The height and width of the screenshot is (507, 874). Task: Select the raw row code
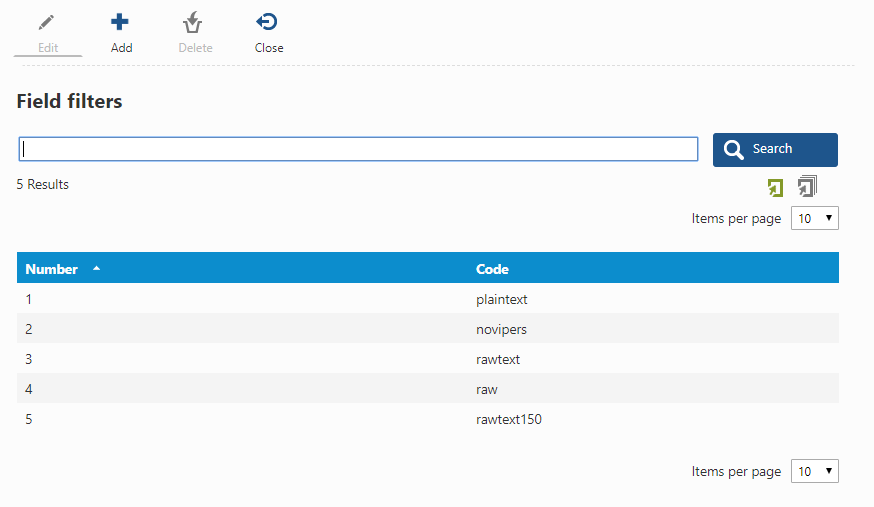tap(487, 389)
